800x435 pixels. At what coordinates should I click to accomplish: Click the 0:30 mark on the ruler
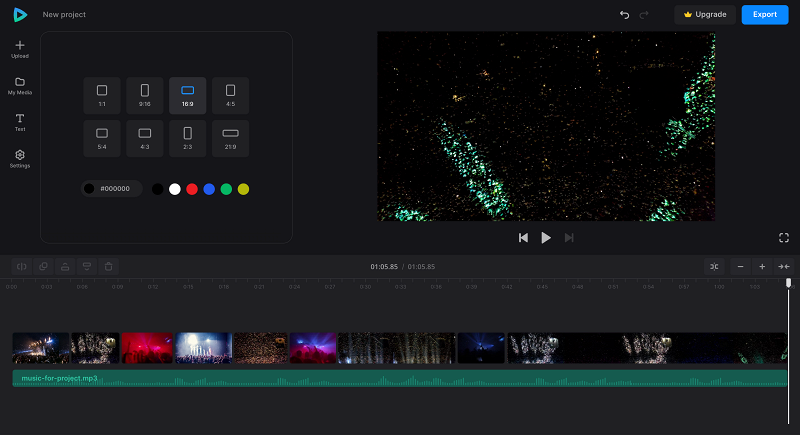(x=365, y=287)
